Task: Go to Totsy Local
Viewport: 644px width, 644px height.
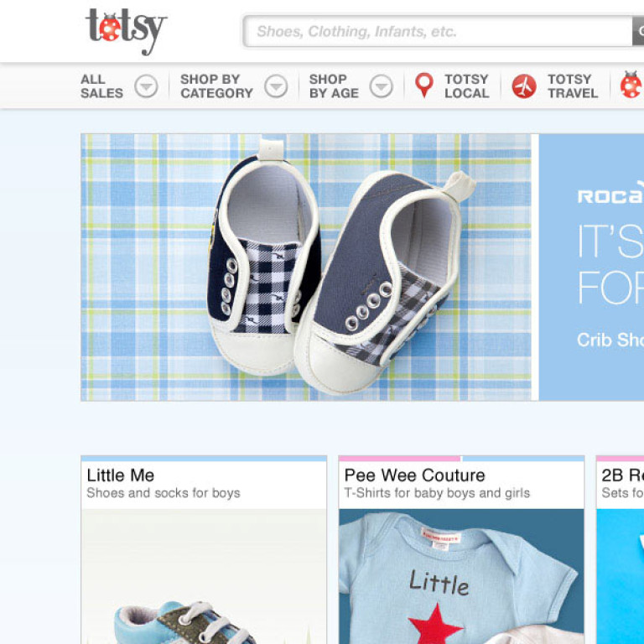Action: (x=466, y=86)
